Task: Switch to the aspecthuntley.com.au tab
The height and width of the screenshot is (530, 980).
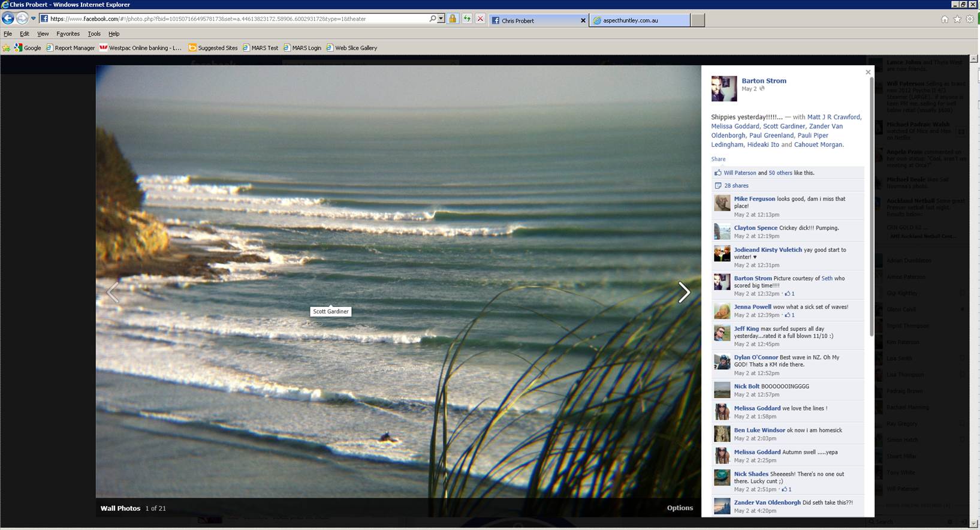Action: [x=639, y=20]
